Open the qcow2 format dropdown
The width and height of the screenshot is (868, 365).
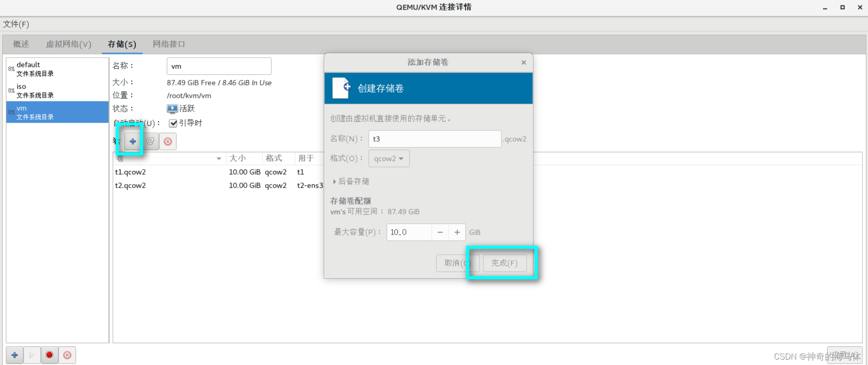(x=389, y=159)
